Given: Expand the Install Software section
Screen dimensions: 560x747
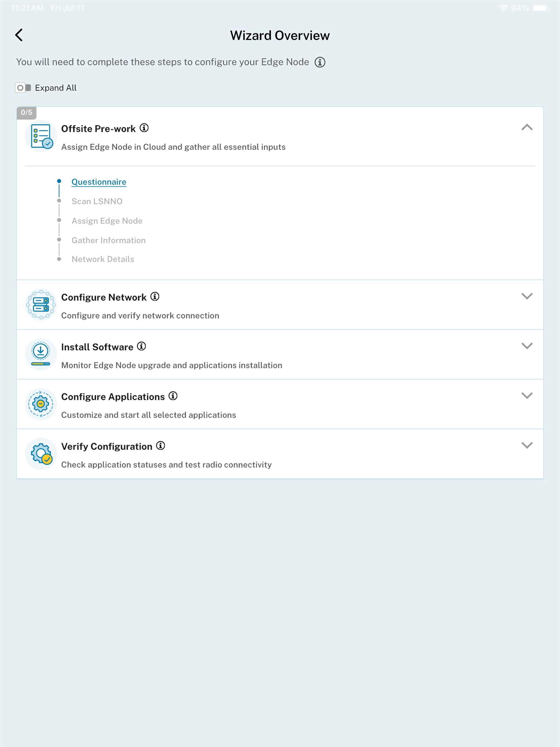Looking at the screenshot, I should click(x=527, y=346).
